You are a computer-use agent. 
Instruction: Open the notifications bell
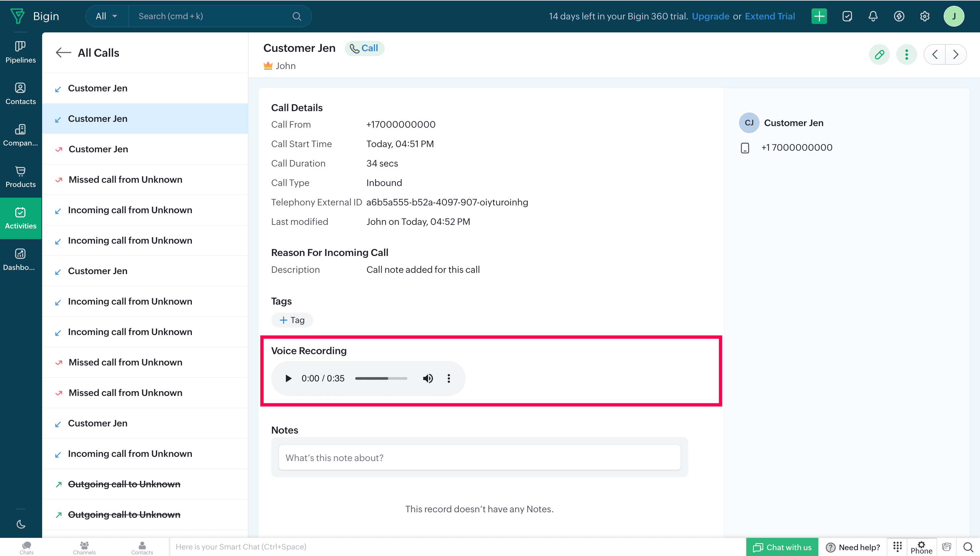(873, 16)
